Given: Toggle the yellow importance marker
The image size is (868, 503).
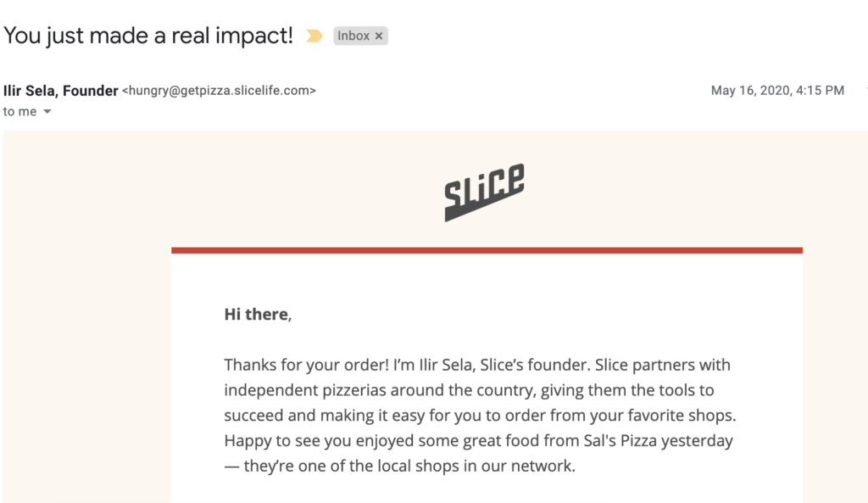Looking at the screenshot, I should click(x=314, y=36).
